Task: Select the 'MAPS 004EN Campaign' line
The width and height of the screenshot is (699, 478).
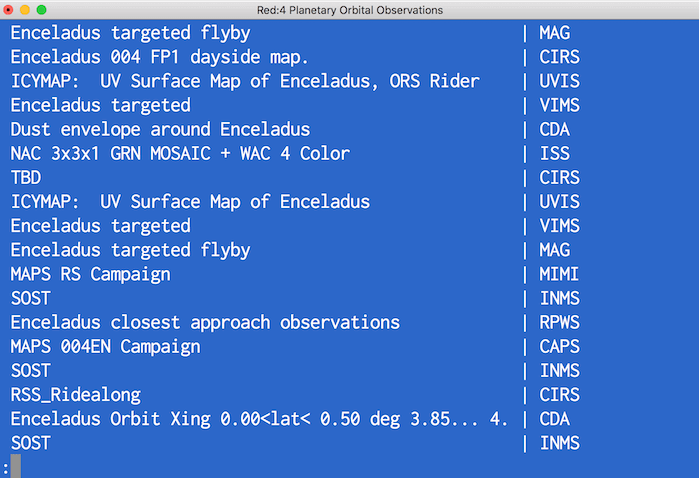Action: [x=105, y=346]
